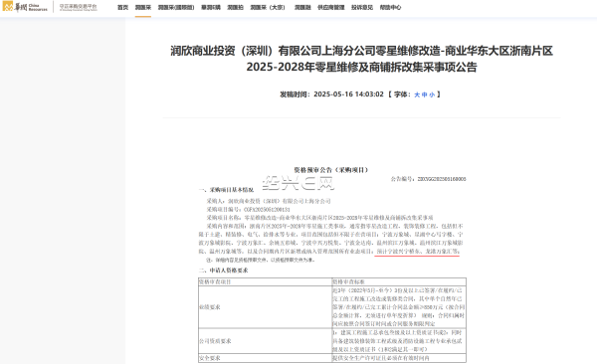Viewport: 597px width, 364px height.
Task: Select the active 润采 tab with orange underline
Action: [x=143, y=7]
